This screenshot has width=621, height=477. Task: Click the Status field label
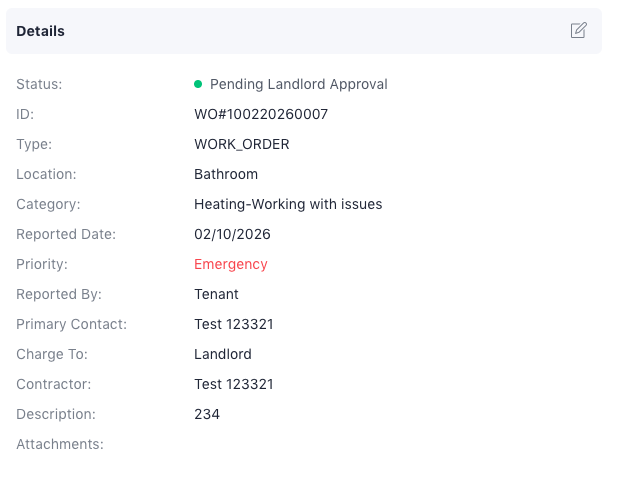38,84
